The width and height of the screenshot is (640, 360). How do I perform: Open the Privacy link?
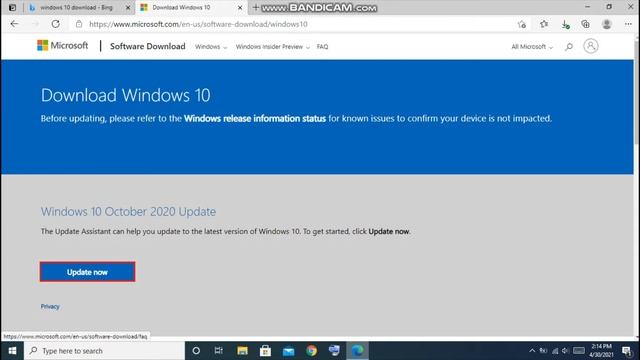[50, 306]
